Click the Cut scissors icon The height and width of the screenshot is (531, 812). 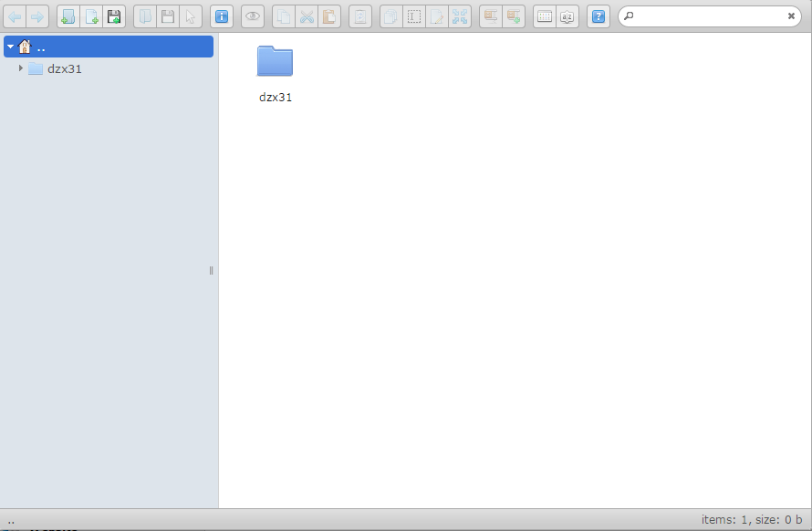(x=307, y=16)
